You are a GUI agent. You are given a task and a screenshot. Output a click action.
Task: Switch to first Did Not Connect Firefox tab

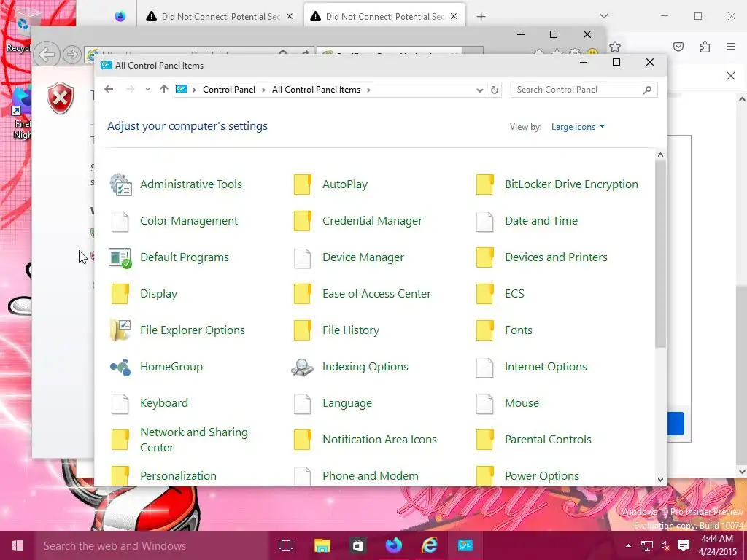tap(219, 17)
